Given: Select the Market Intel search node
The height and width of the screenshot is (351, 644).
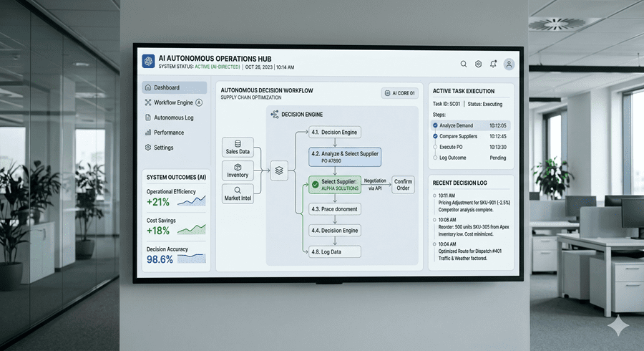Looking at the screenshot, I should [238, 193].
